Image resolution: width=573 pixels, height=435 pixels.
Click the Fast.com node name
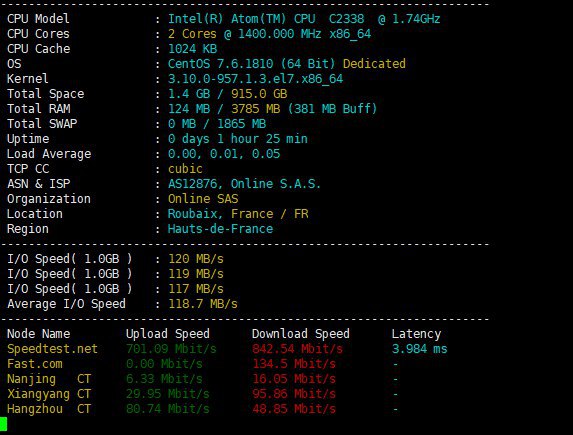[35, 364]
